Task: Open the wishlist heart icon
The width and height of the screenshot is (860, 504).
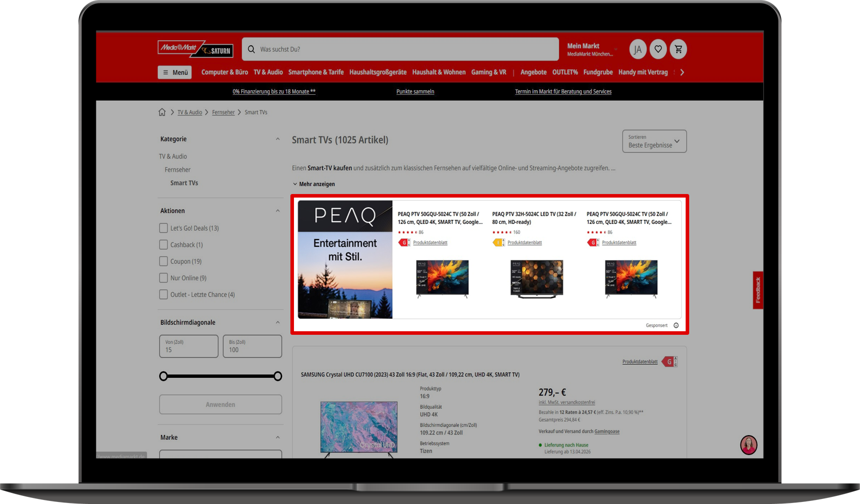Action: (658, 49)
